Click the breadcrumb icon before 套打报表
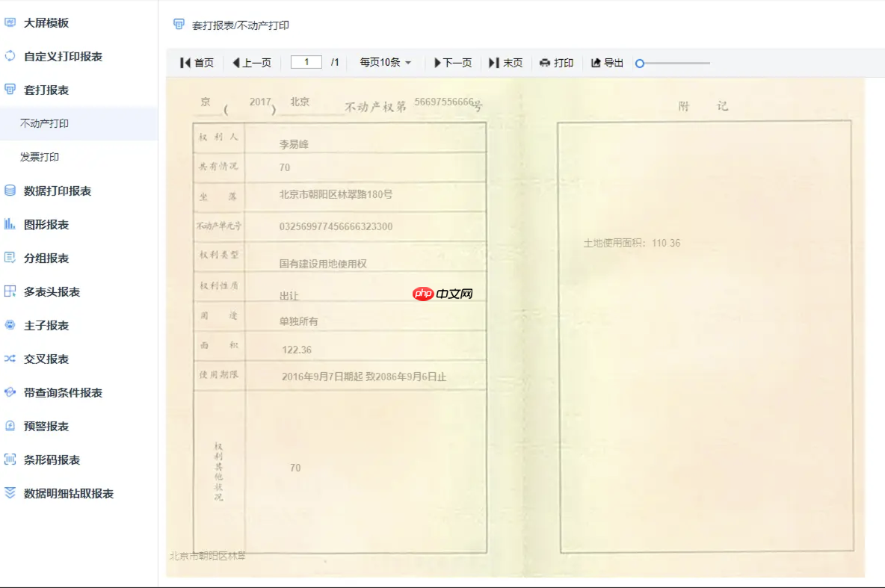The width and height of the screenshot is (885, 588). [178, 25]
